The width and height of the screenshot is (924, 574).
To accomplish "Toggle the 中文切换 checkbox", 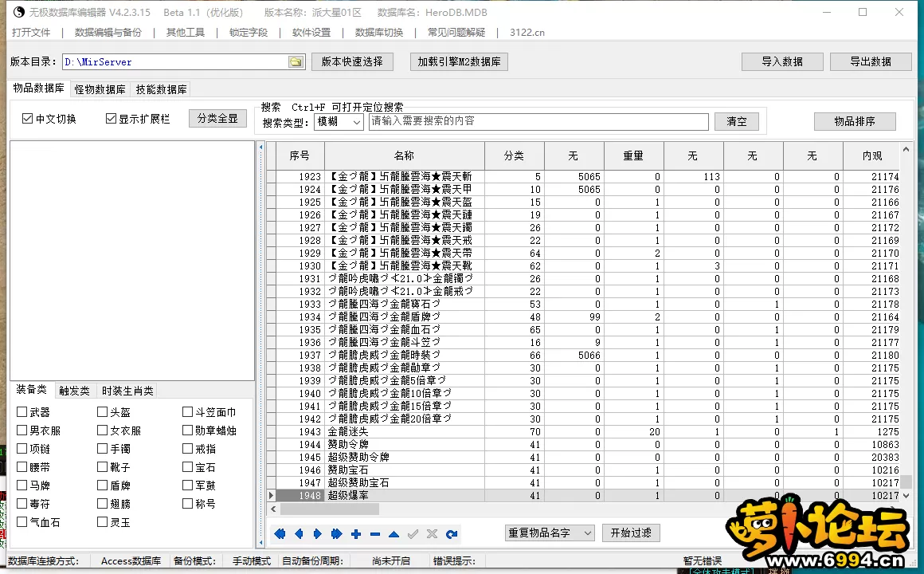I will pyautogui.click(x=27, y=119).
